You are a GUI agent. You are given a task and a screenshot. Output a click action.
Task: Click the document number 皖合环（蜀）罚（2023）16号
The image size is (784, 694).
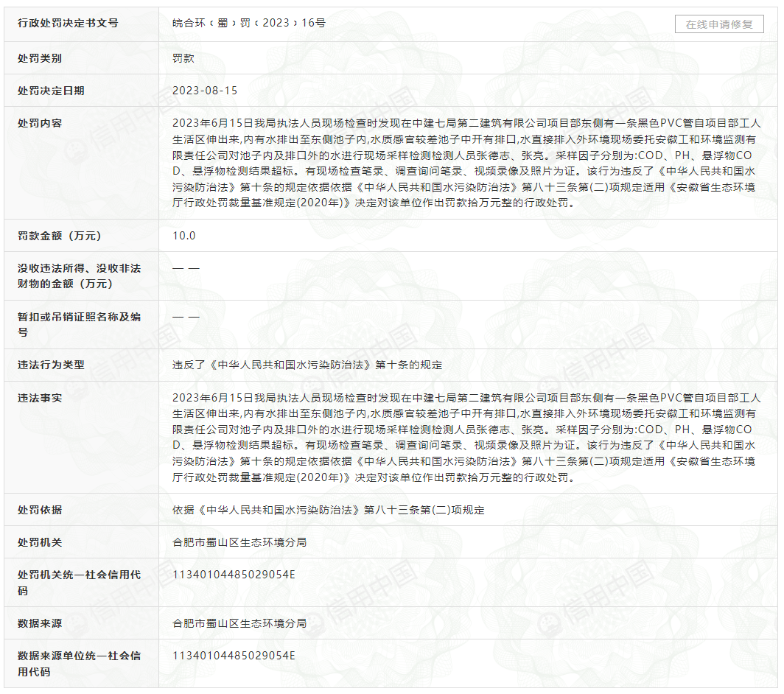point(248,24)
